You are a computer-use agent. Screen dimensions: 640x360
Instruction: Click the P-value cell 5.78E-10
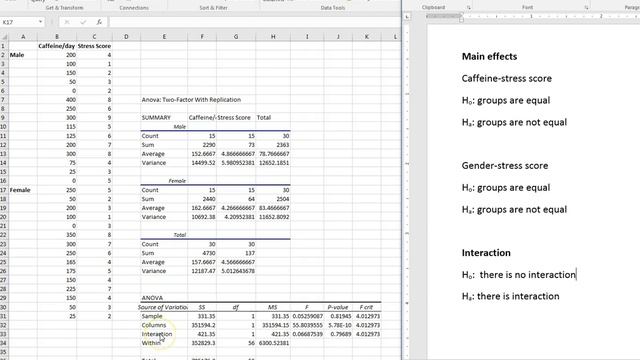coord(338,325)
